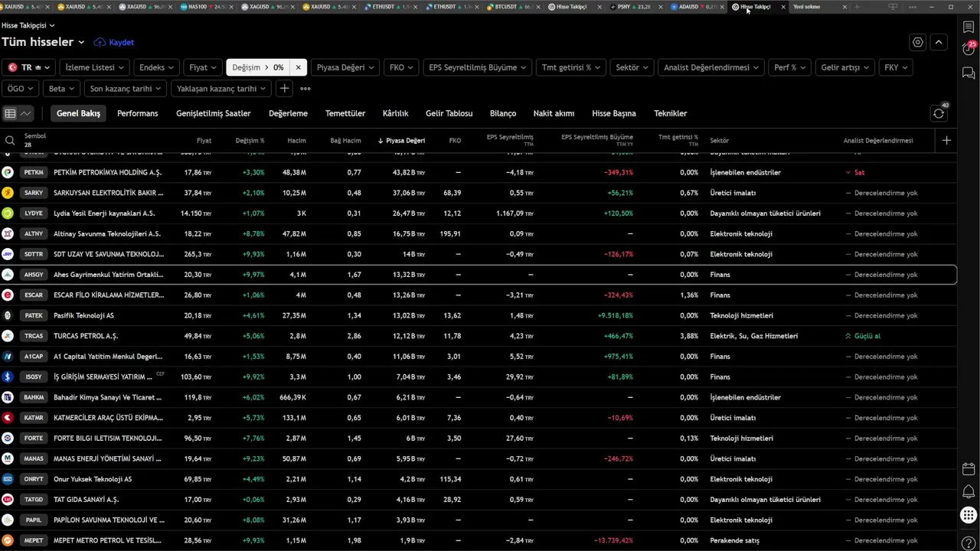Collapse the filter panel with chevron-up button

939,42
